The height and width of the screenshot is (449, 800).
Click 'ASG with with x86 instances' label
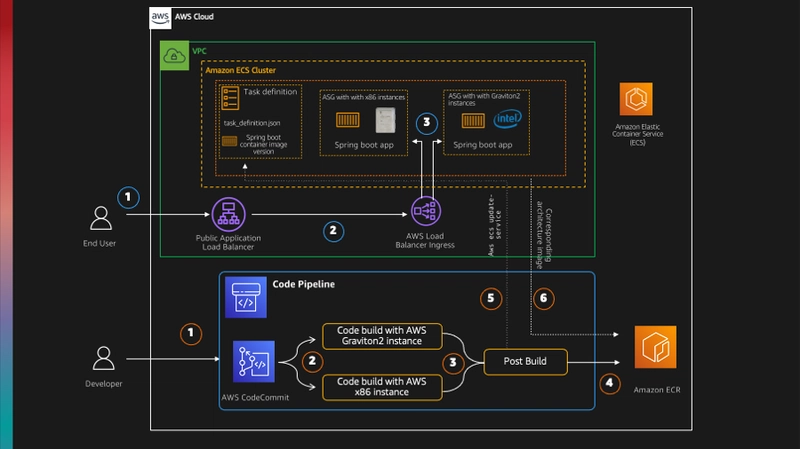tap(363, 97)
